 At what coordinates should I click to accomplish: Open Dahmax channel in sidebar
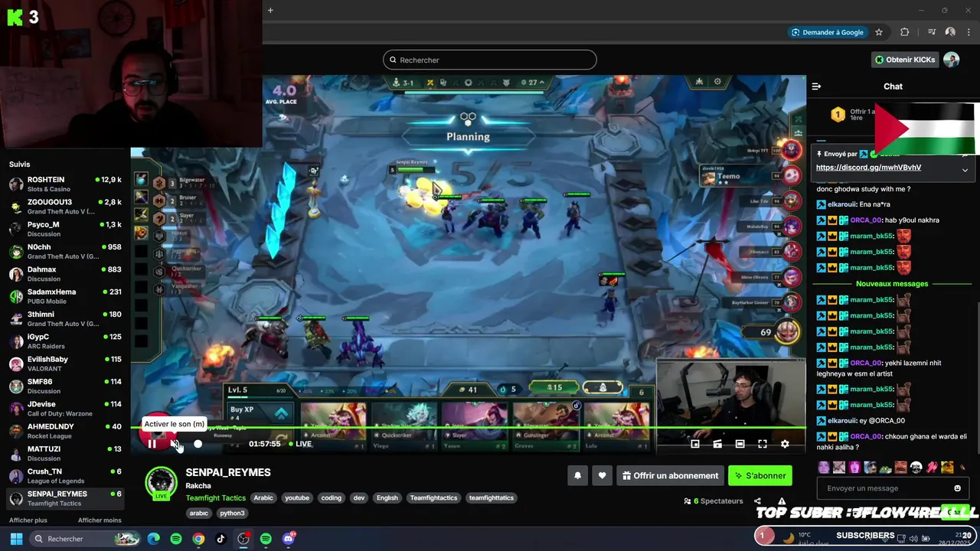point(65,274)
